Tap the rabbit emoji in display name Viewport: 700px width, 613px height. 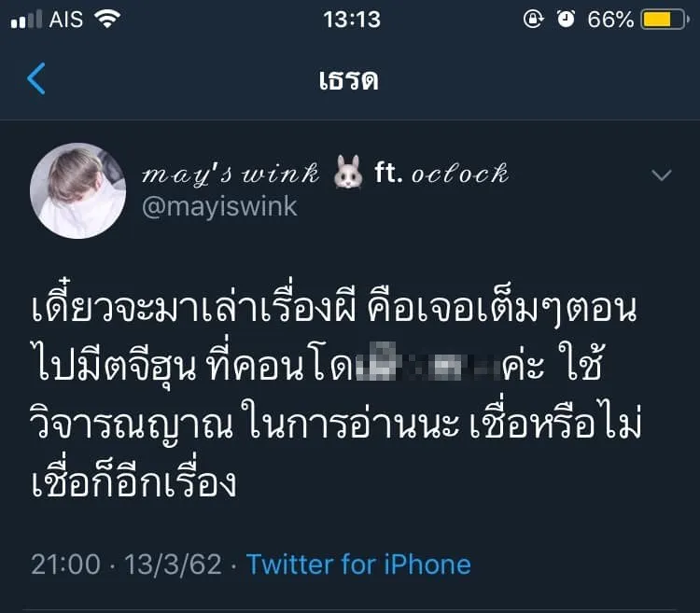pos(348,173)
